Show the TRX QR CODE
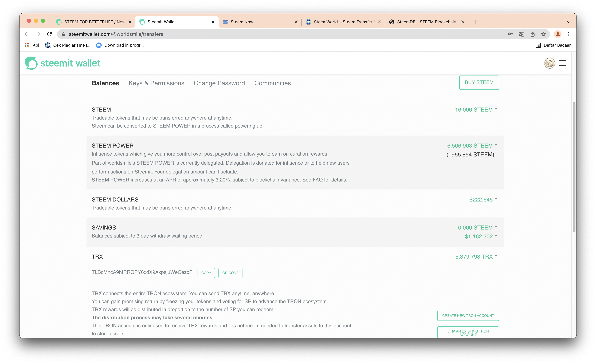Screen dimensions: 596x364 (230, 273)
